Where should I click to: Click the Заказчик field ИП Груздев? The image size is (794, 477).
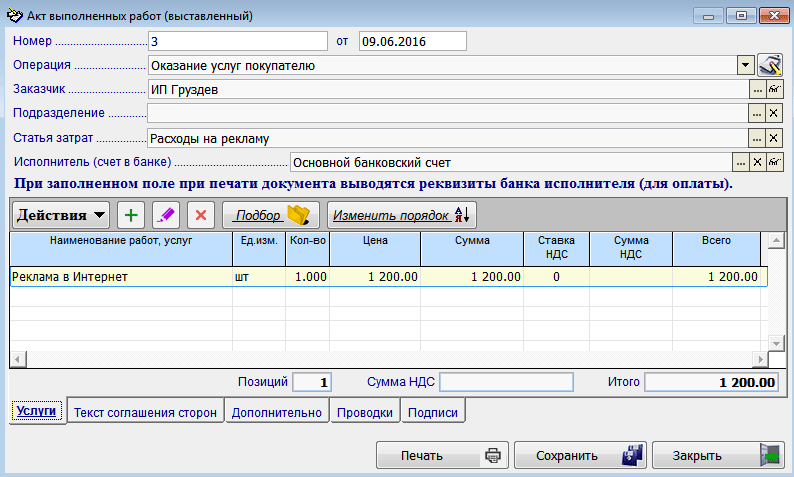[x=448, y=90]
